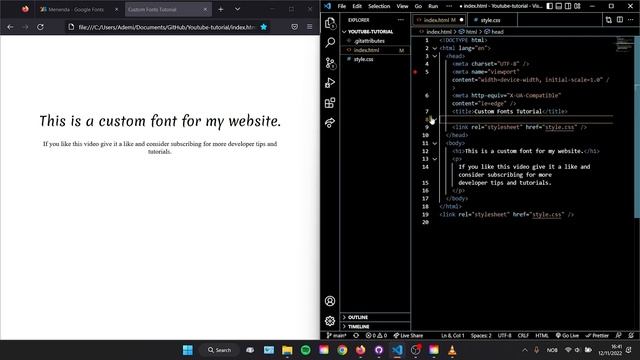
Task: Fold the body element at line 11
Action: (435, 143)
